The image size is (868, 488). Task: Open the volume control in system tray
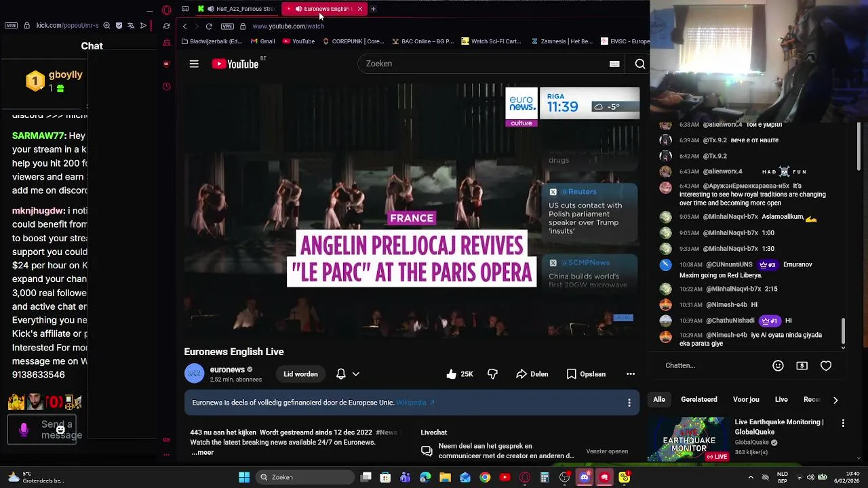810,477
